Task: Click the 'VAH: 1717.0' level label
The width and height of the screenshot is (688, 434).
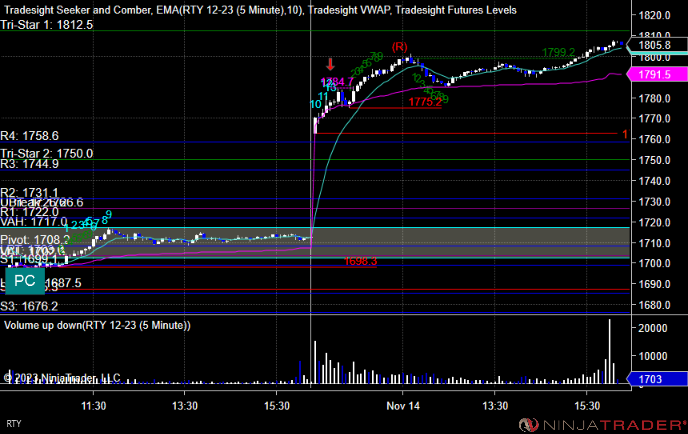Action: pos(34,221)
